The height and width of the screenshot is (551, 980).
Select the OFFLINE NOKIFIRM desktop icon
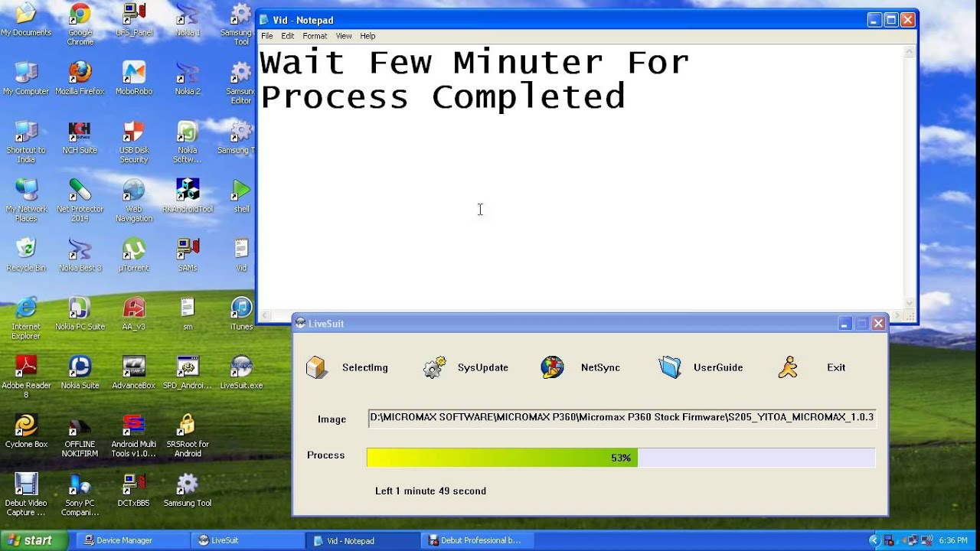pyautogui.click(x=80, y=436)
